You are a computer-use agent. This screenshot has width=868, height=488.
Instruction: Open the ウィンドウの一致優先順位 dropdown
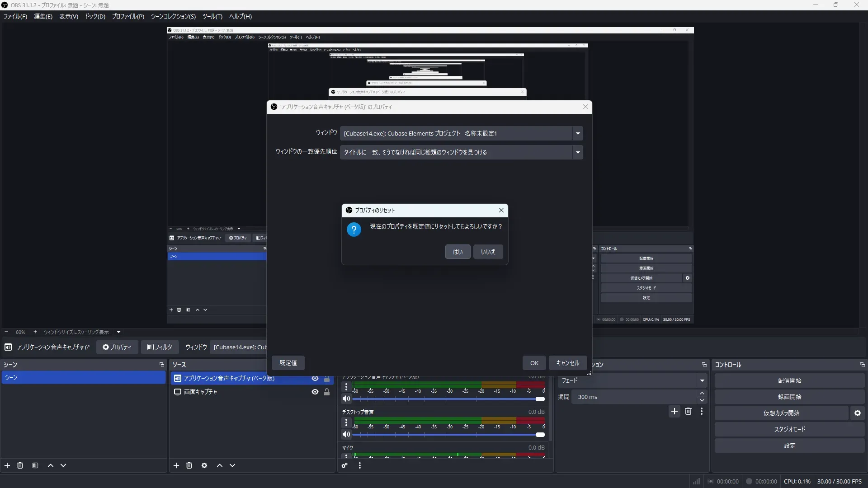coord(577,152)
